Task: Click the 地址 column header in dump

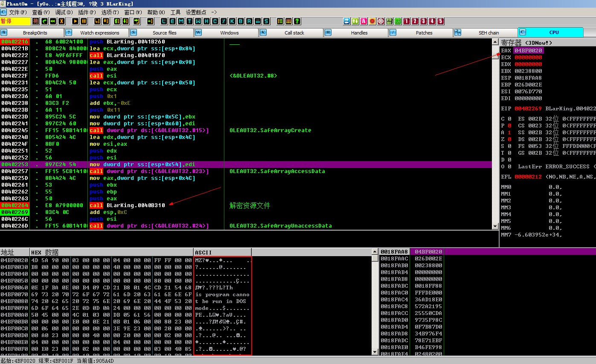Action: point(15,252)
